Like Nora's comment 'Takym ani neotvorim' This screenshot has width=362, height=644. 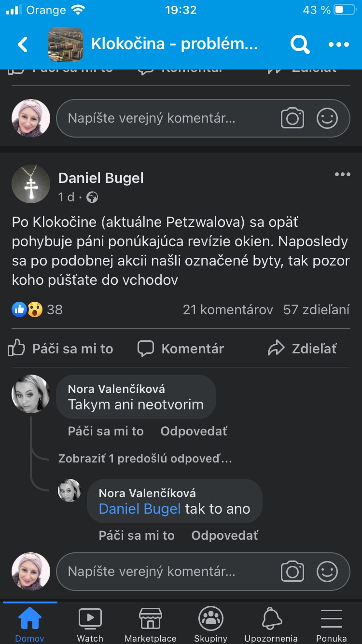point(106,431)
